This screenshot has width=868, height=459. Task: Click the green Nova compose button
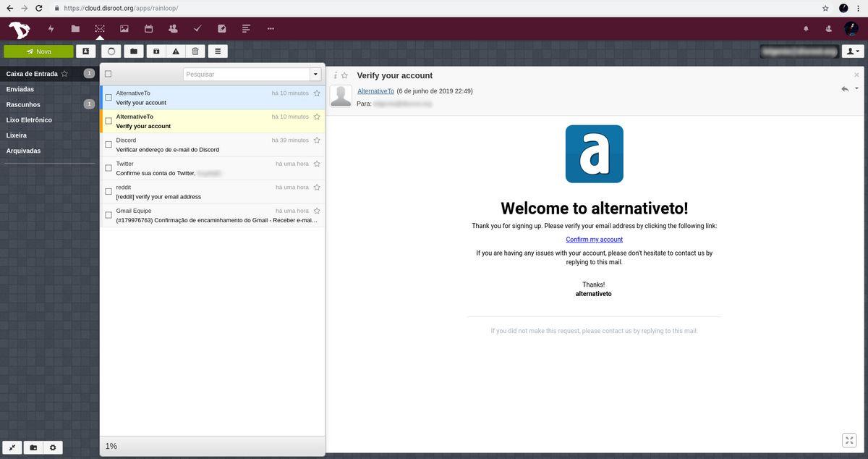(38, 51)
